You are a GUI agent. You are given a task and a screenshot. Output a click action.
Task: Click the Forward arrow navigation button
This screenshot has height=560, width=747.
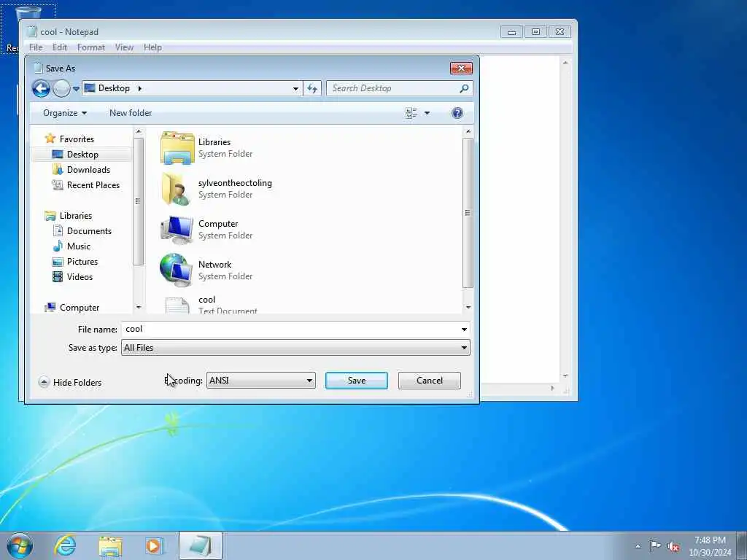coord(61,88)
